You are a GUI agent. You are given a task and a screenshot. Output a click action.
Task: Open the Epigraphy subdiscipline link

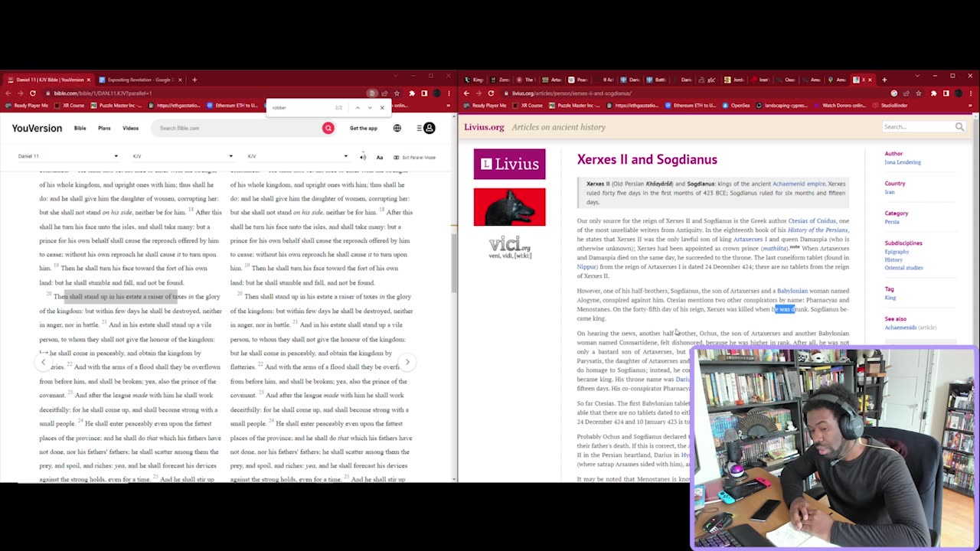pos(897,252)
